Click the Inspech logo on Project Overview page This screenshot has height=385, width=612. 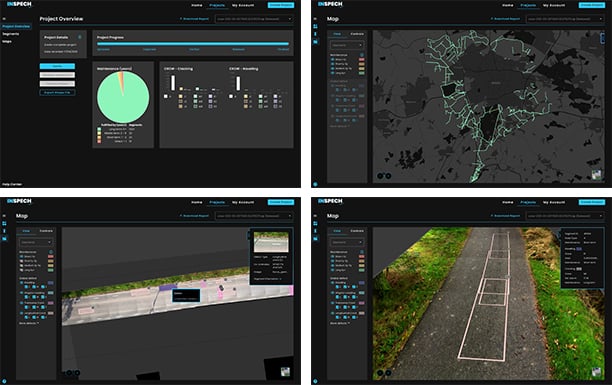click(x=19, y=4)
